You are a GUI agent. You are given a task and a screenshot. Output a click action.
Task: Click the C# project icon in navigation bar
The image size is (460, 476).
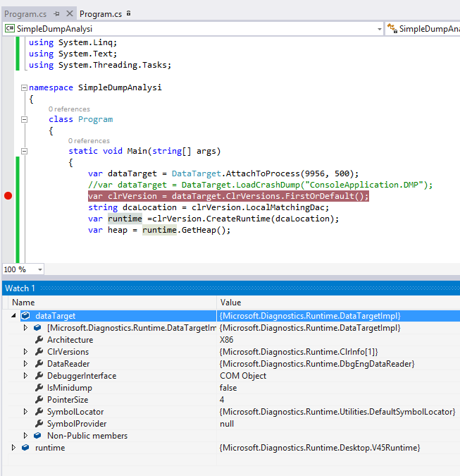click(10, 28)
